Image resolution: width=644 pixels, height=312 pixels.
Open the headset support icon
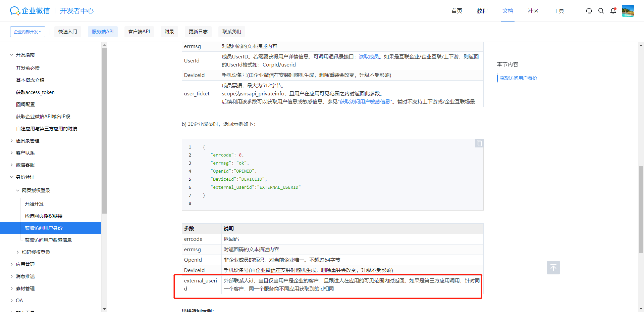(x=589, y=11)
